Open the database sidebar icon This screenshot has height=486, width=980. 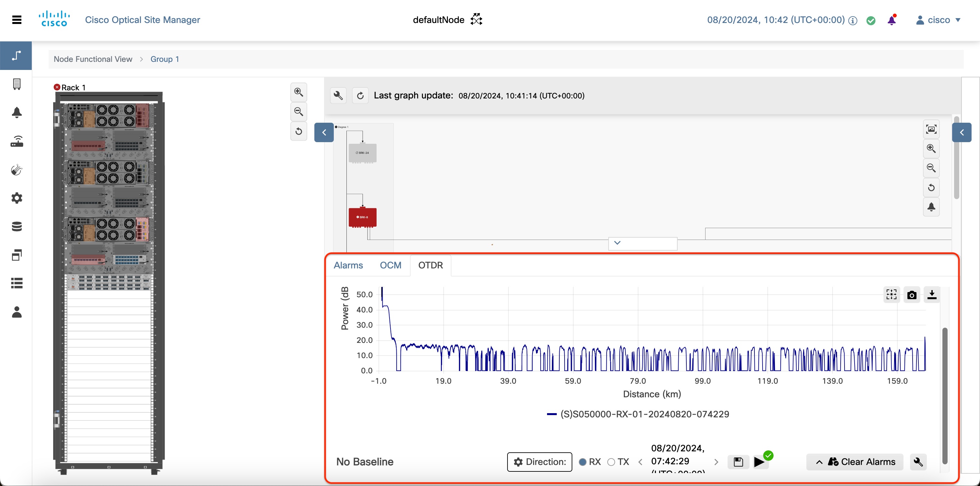coord(17,226)
